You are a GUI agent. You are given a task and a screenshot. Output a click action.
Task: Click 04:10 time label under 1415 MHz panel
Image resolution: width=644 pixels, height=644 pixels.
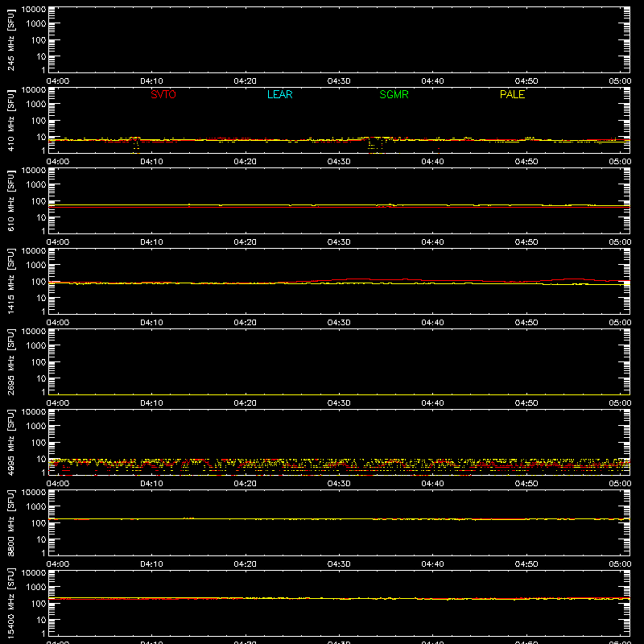click(x=151, y=323)
